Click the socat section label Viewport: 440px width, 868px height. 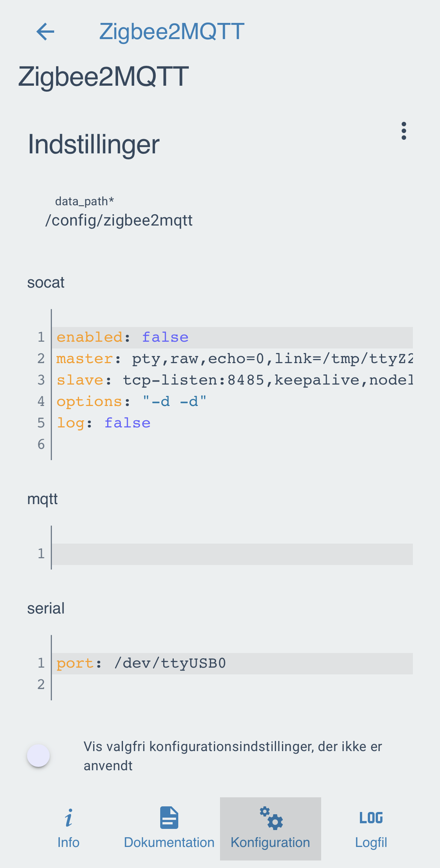pyautogui.click(x=46, y=282)
